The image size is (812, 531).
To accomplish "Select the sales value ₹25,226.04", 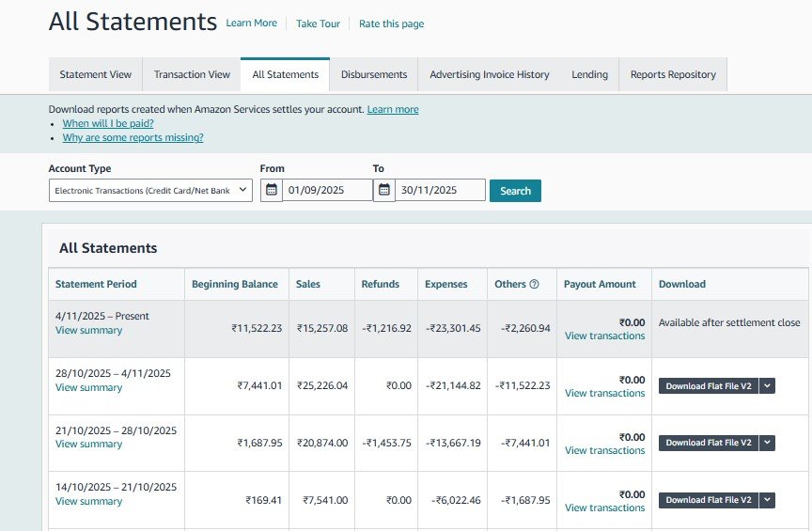I will [x=322, y=385].
